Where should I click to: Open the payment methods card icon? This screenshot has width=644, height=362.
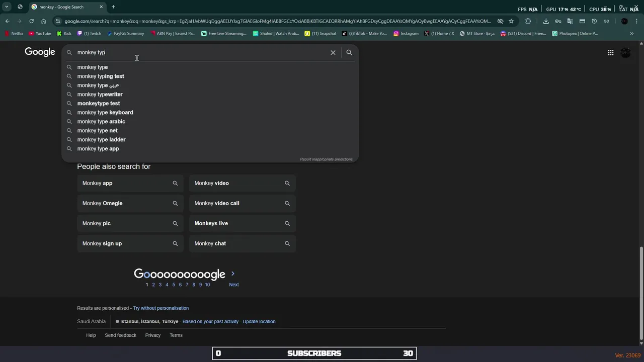point(582,21)
